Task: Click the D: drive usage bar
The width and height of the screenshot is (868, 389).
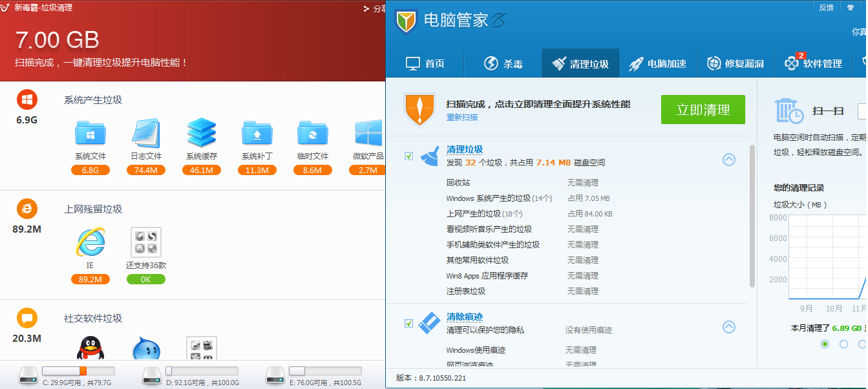Action: point(202,371)
